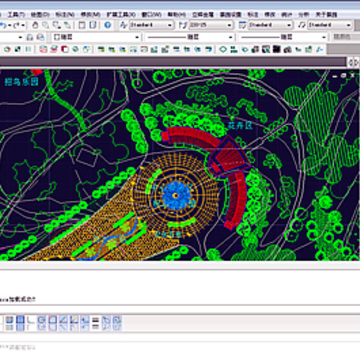
Task: Click the plot style control field
Action: click(346, 37)
